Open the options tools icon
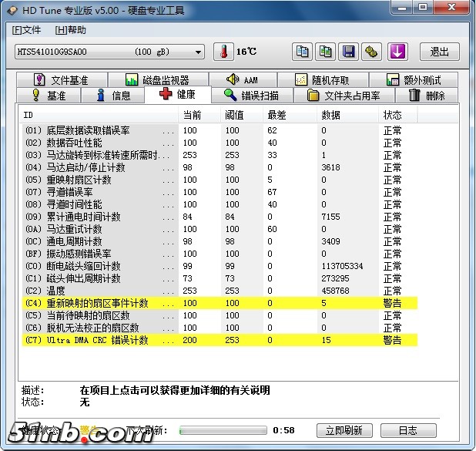Viewport: 476px width, 451px height. (x=372, y=52)
